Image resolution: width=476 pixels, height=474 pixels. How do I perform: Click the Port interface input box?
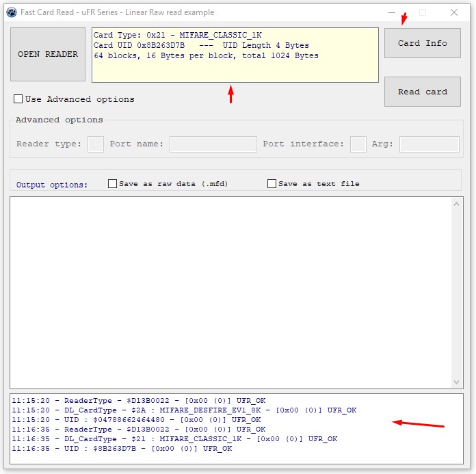pos(358,144)
